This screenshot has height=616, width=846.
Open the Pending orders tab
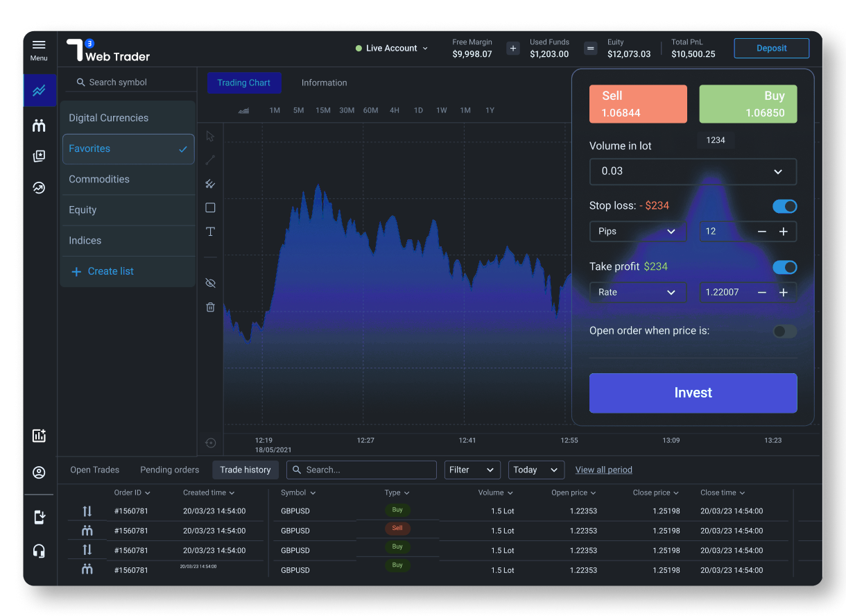pyautogui.click(x=169, y=470)
